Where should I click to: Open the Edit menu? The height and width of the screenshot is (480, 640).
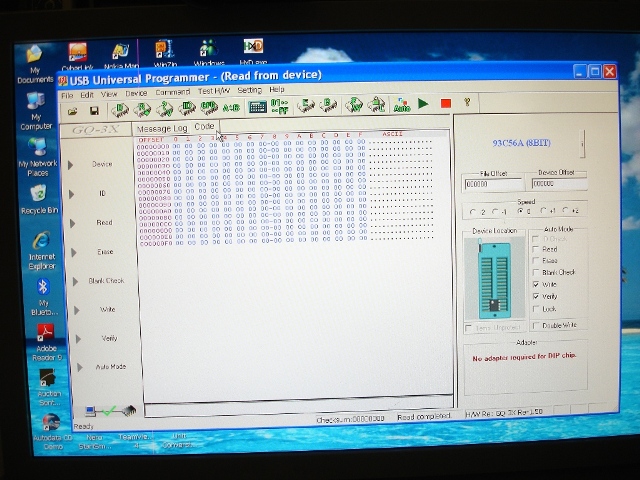tap(87, 95)
